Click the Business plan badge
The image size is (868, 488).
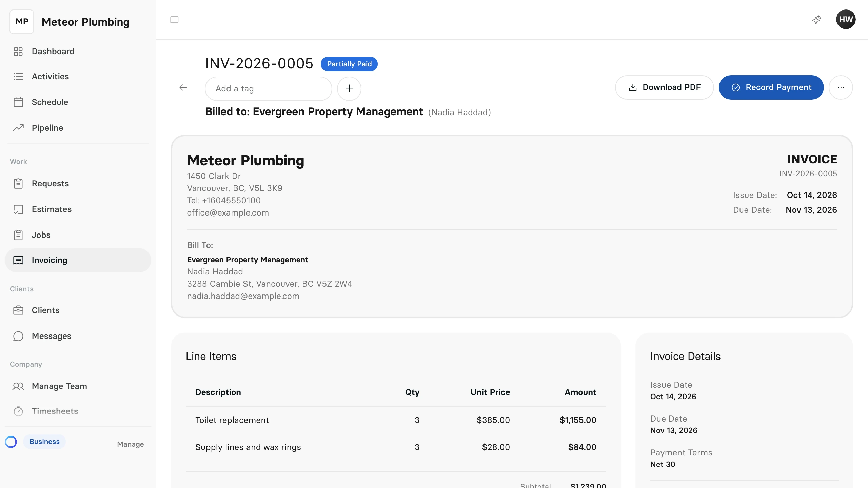click(x=44, y=442)
